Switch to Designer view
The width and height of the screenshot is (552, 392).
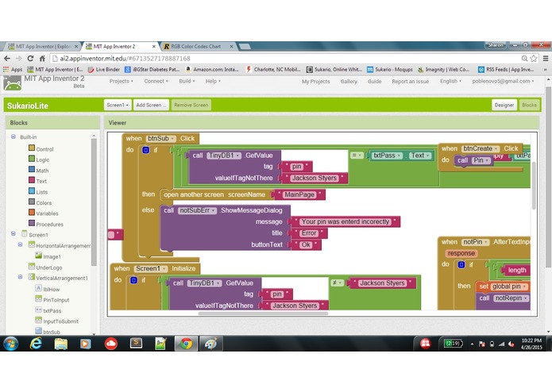(504, 105)
